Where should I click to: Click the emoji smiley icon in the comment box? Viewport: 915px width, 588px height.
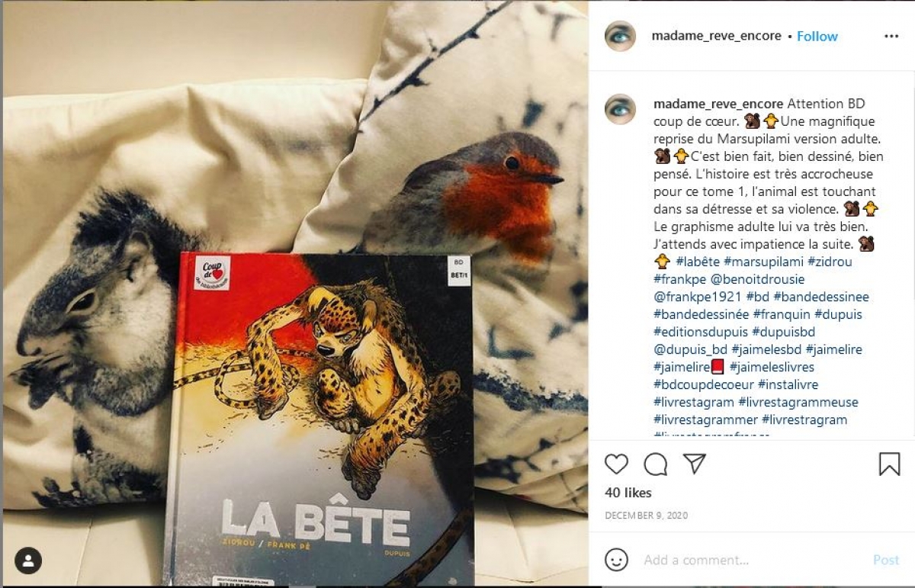point(616,560)
